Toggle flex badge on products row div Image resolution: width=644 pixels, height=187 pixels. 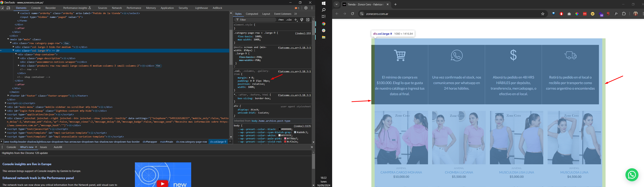point(158,66)
